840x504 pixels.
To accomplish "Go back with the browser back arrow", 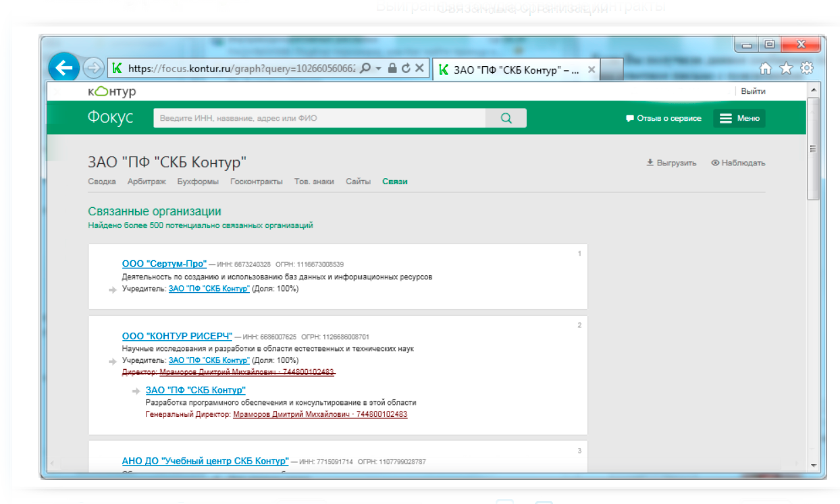I will click(x=63, y=67).
